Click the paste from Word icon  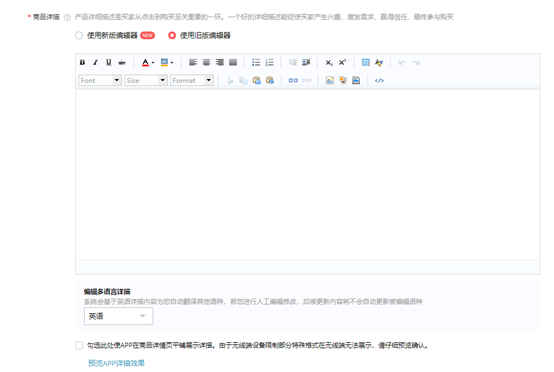click(x=270, y=81)
